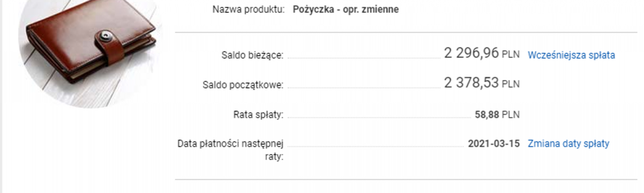
Task: Select the Pożyczka - opr. zmienne product name
Action: (x=346, y=10)
